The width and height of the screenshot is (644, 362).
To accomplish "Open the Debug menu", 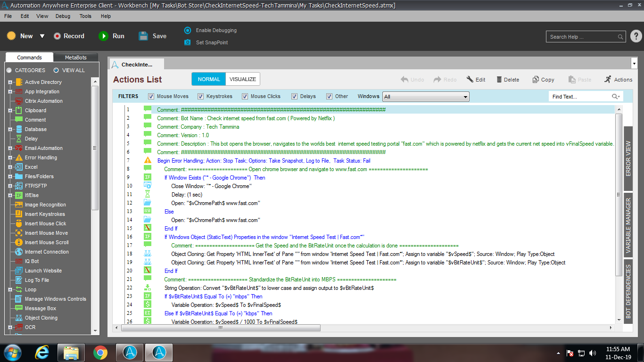I will (x=63, y=16).
